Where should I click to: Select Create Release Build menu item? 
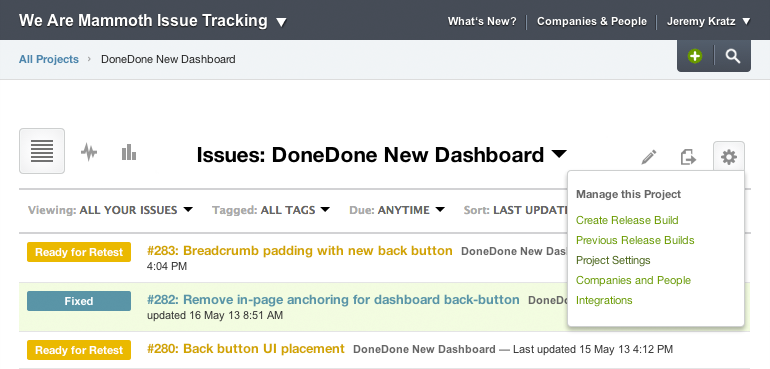(627, 220)
